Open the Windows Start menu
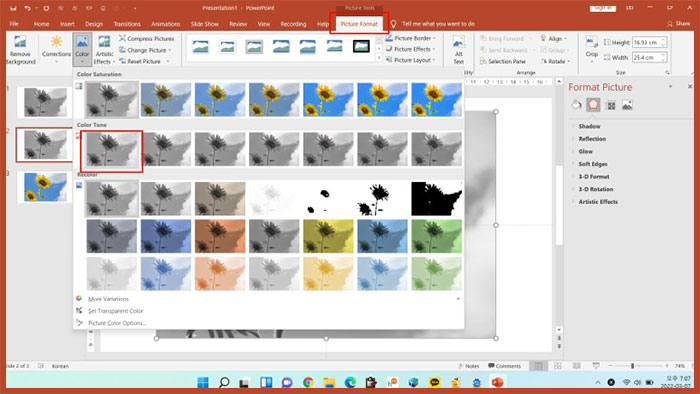Image resolution: width=700 pixels, height=394 pixels. click(x=203, y=382)
